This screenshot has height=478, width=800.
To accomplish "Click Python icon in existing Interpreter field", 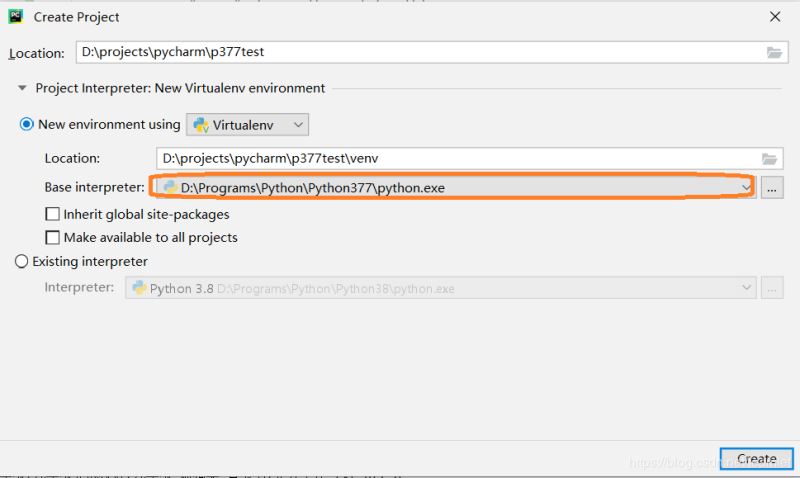I will pyautogui.click(x=139, y=288).
